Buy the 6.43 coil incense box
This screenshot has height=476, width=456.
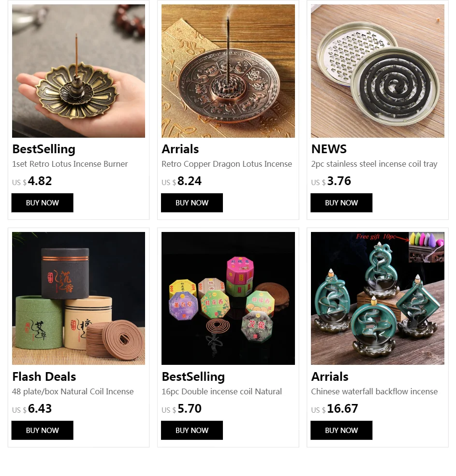[x=42, y=430]
